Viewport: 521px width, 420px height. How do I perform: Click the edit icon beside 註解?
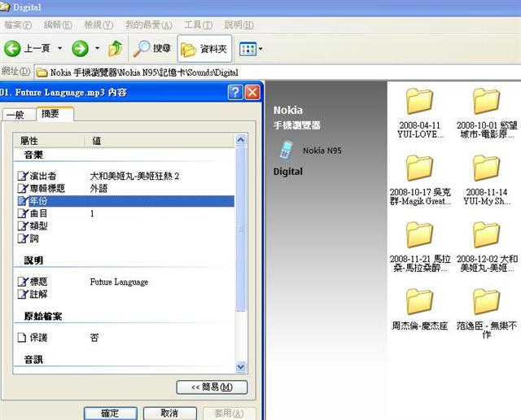(23, 294)
